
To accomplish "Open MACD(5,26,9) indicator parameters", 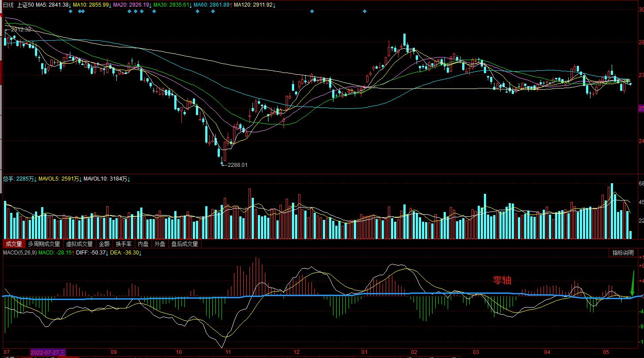I will click(20, 253).
